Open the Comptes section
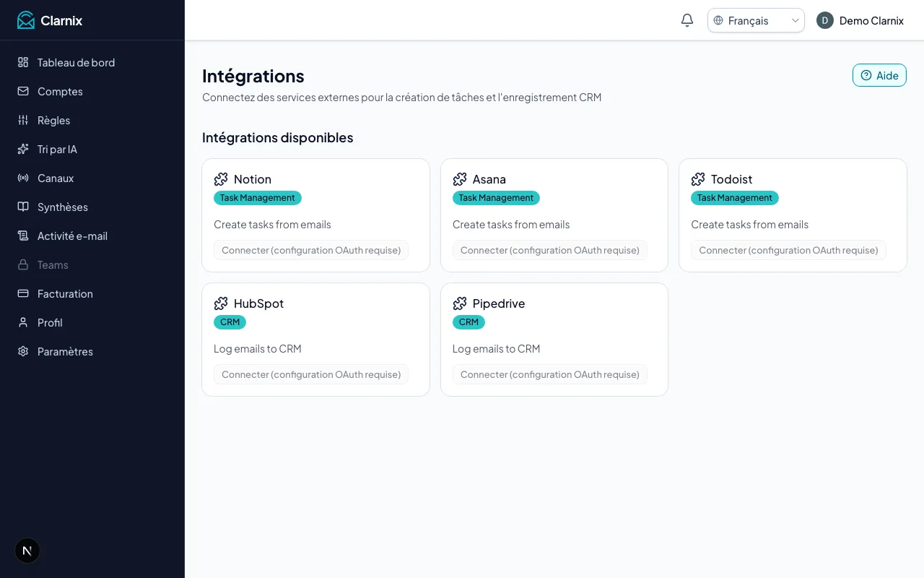Image resolution: width=924 pixels, height=578 pixels. click(92, 91)
